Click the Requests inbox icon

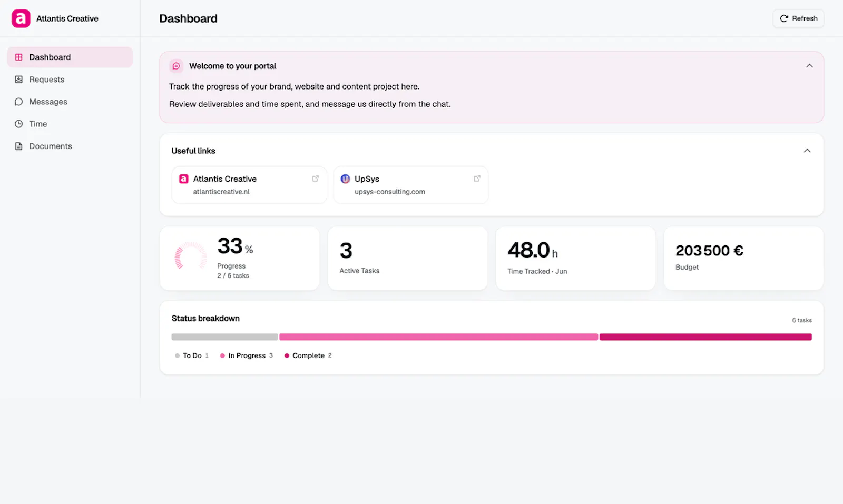[19, 80]
